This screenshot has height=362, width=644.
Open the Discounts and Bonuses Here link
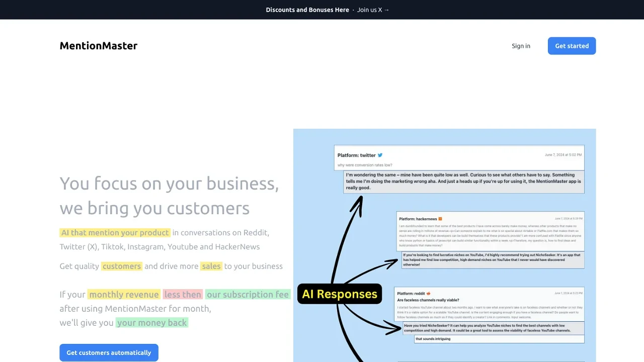[307, 10]
